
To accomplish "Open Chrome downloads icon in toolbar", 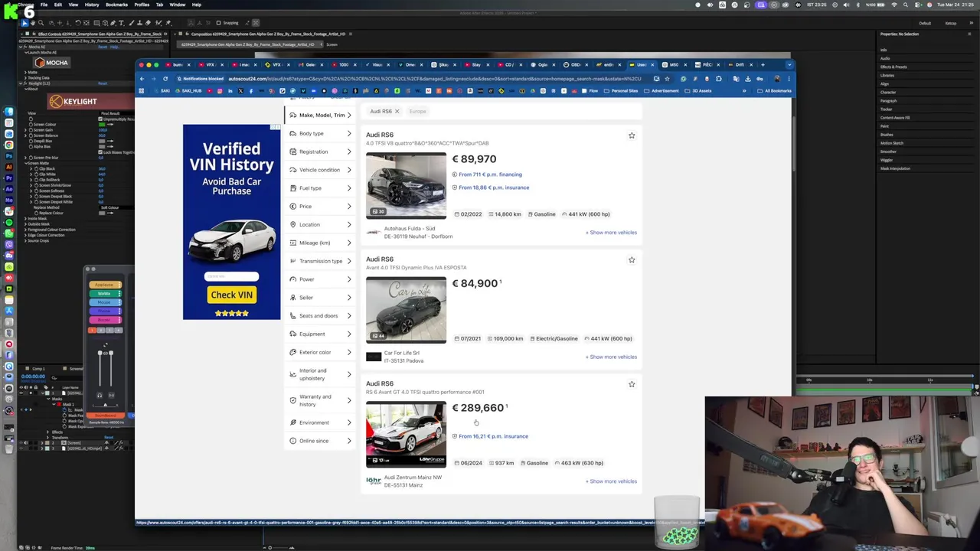I will point(748,79).
